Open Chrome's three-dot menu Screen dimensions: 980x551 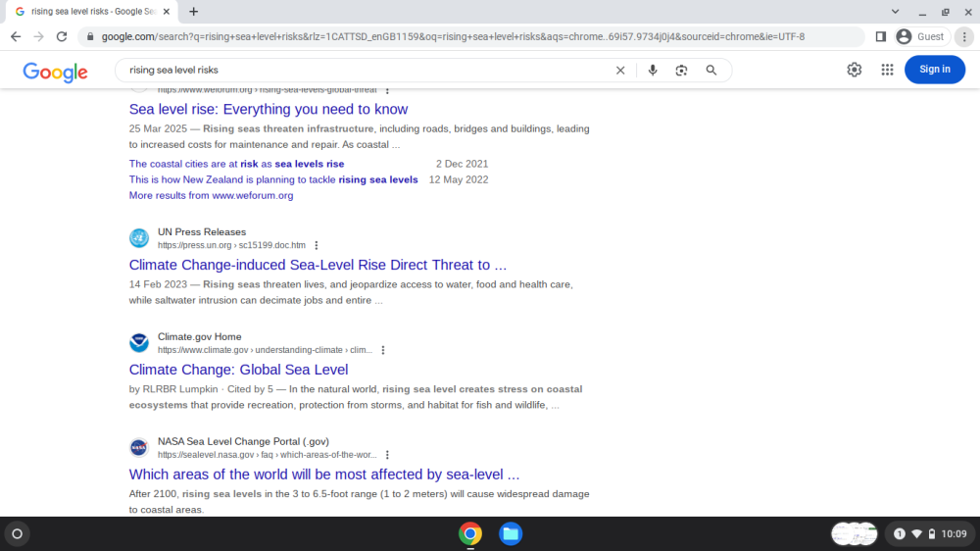click(964, 37)
